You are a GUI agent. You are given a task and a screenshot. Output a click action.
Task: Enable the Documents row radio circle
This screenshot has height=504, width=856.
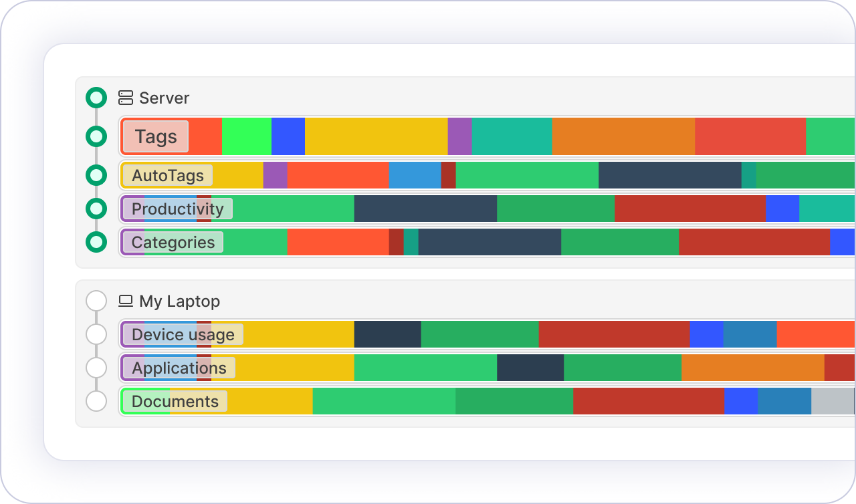[96, 401]
